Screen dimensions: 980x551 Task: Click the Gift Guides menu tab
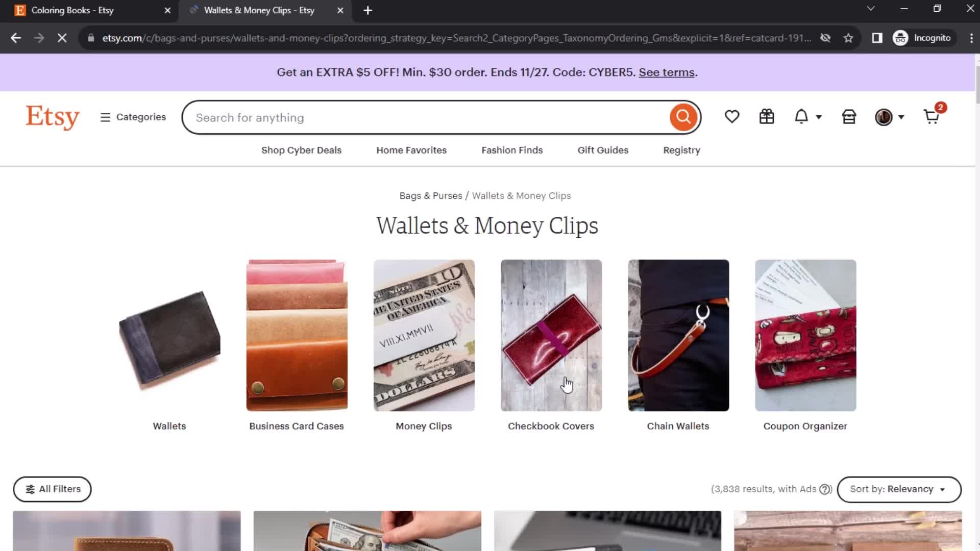tap(603, 150)
